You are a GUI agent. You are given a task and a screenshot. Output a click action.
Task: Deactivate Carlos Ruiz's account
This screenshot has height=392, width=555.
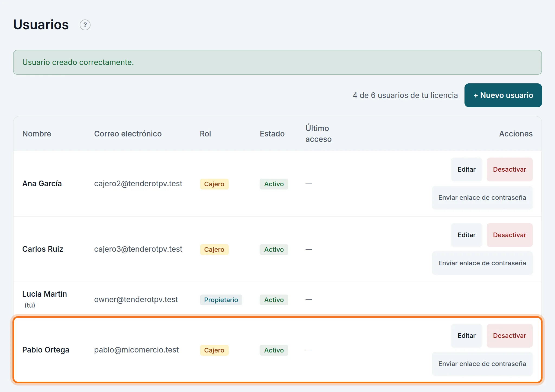[x=509, y=235]
